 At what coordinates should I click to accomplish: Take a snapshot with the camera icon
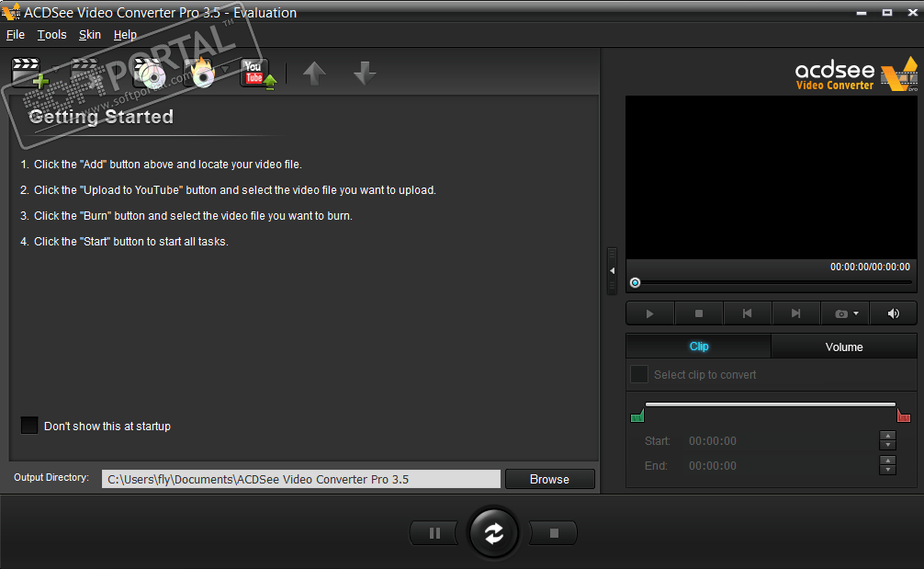click(x=841, y=313)
